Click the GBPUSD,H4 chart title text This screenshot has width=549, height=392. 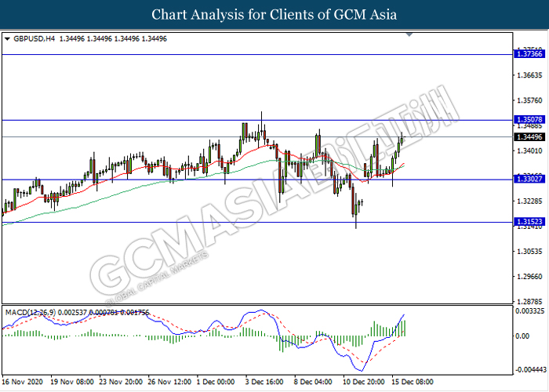click(x=35, y=39)
